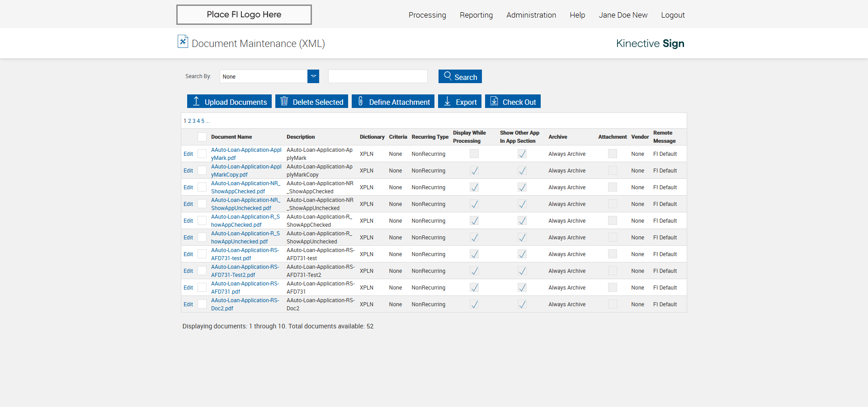Click the Place FI Logo Here image
Image resolution: width=868 pixels, height=407 pixels.
pyautogui.click(x=244, y=14)
